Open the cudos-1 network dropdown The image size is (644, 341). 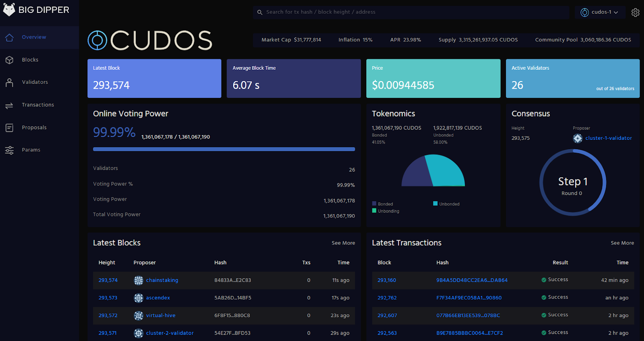[600, 12]
